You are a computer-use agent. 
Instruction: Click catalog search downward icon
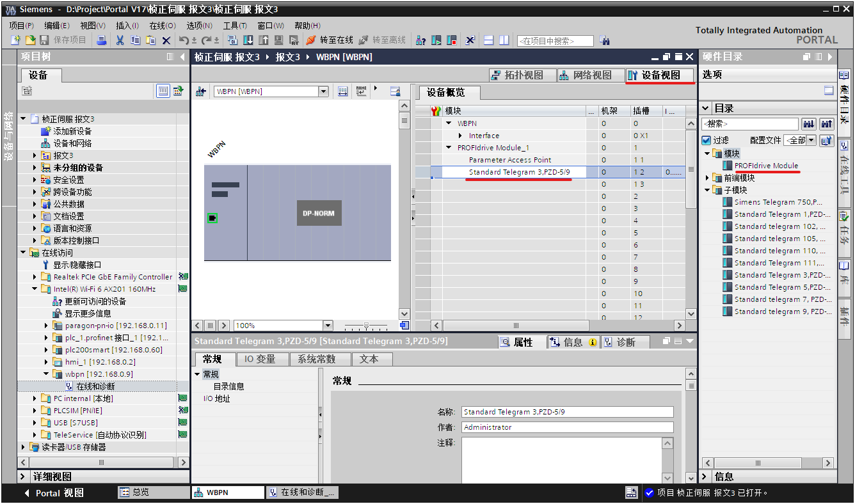coord(809,123)
